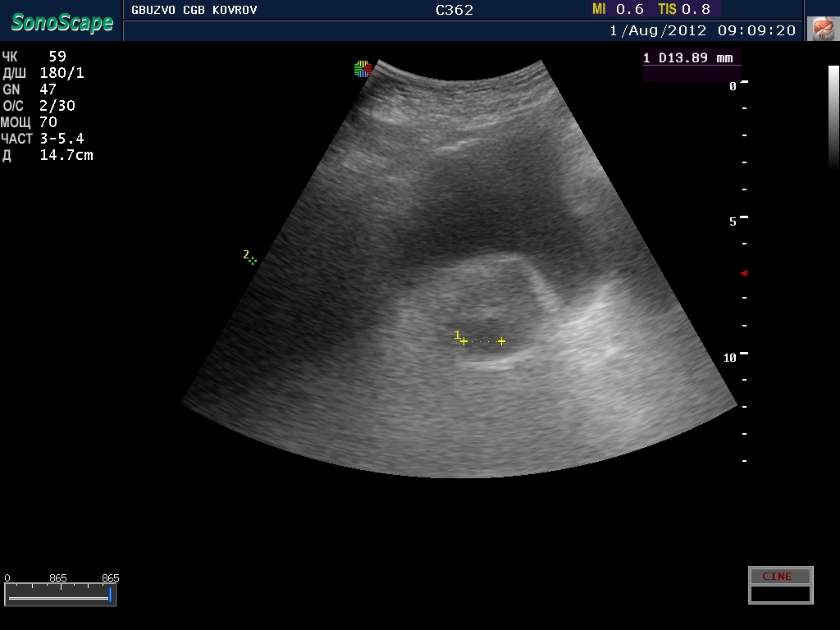Image resolution: width=840 pixels, height=630 pixels.
Task: Click the blue cine frame slider handle
Action: click(x=110, y=594)
